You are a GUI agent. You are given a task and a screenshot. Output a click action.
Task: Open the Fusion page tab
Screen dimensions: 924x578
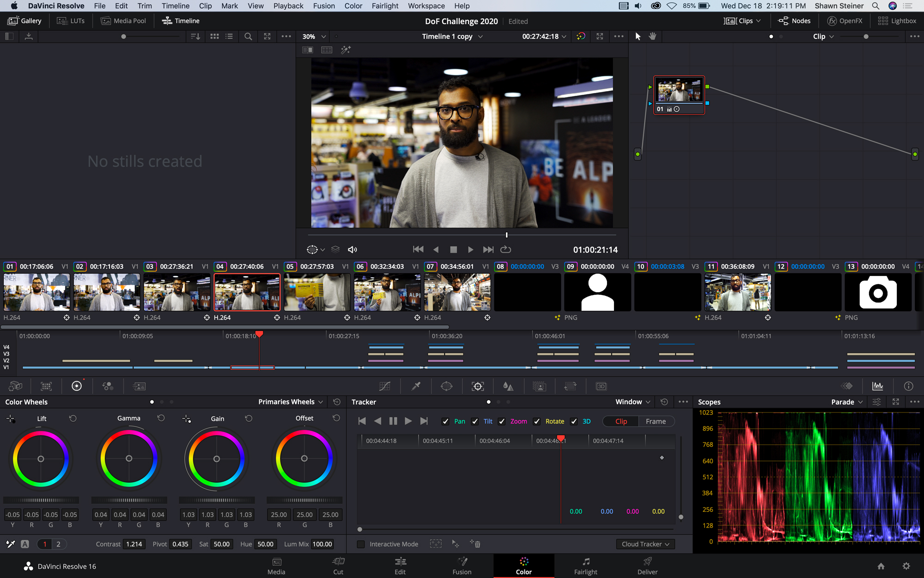click(462, 566)
